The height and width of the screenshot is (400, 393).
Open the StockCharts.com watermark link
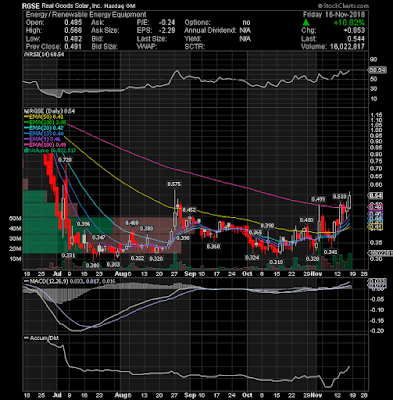point(343,6)
